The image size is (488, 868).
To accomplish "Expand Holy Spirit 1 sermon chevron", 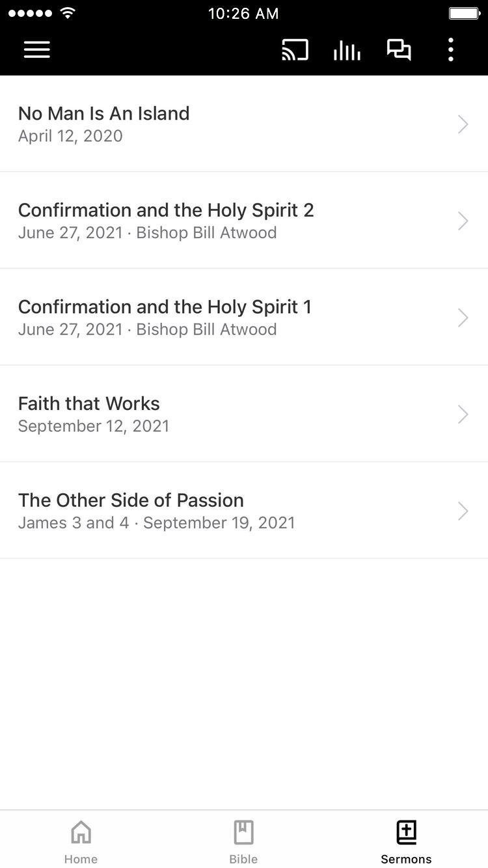I will [x=463, y=318].
